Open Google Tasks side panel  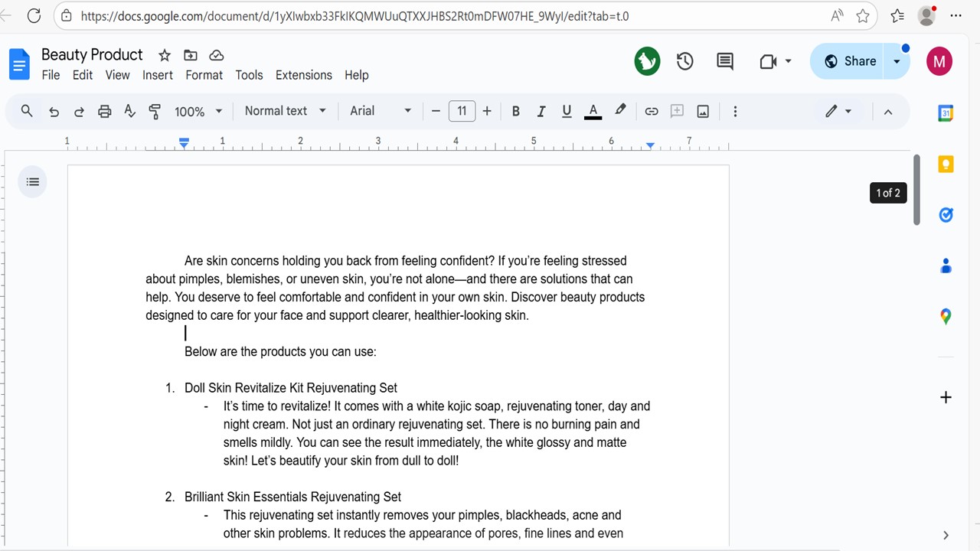(946, 215)
